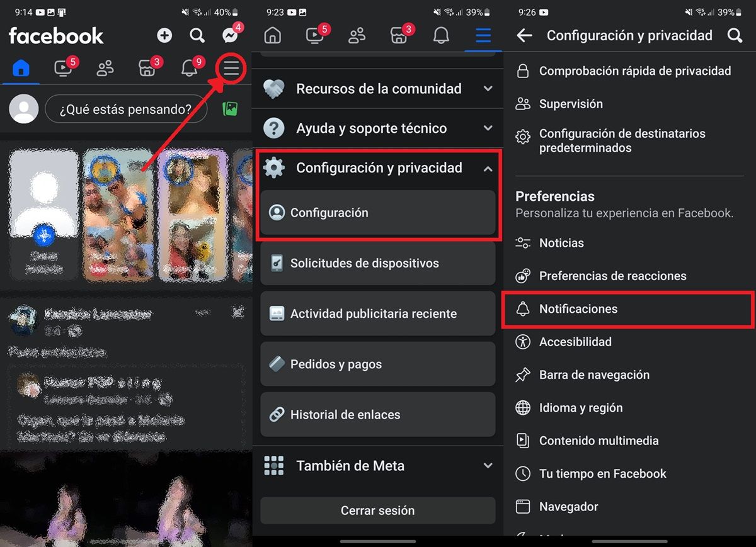The image size is (756, 547).
Task: Create a new post with the plus icon
Action: coord(164,36)
